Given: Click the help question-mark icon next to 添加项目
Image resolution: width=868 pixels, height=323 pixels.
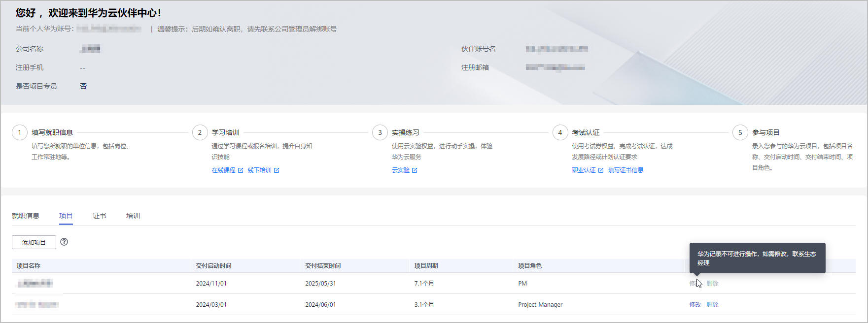Looking at the screenshot, I should click(x=64, y=242).
